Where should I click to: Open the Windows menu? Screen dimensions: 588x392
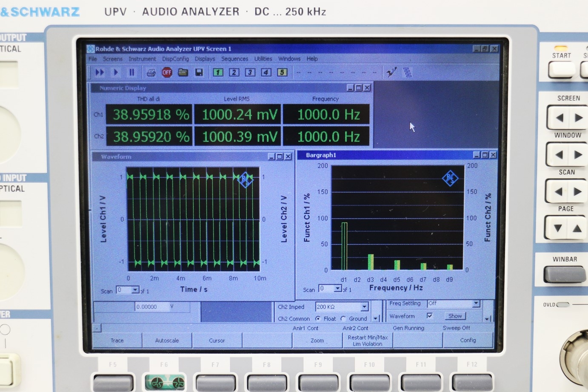tap(289, 59)
